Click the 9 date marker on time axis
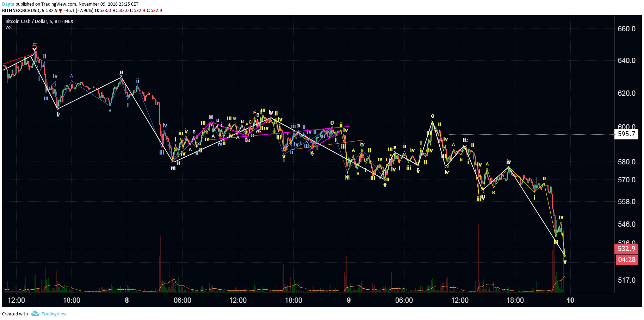The height and width of the screenshot is (320, 644). pyautogui.click(x=349, y=300)
